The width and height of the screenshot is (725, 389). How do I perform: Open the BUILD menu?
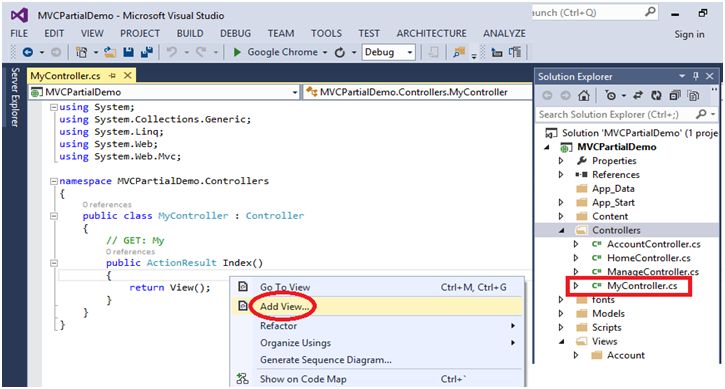pos(190,33)
